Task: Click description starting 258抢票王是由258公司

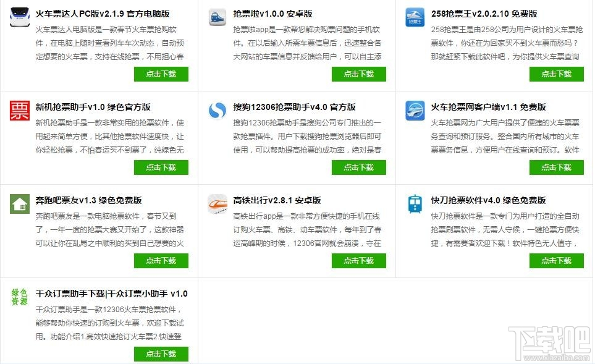Action: point(507,43)
